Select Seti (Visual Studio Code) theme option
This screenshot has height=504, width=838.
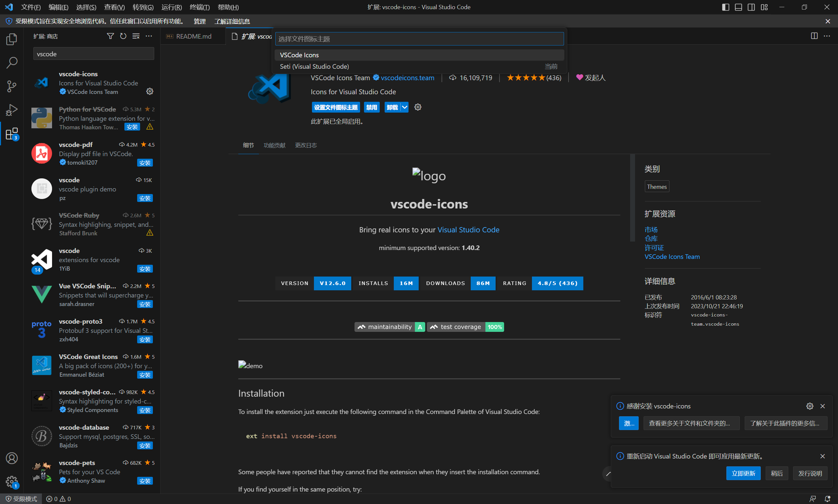click(419, 66)
